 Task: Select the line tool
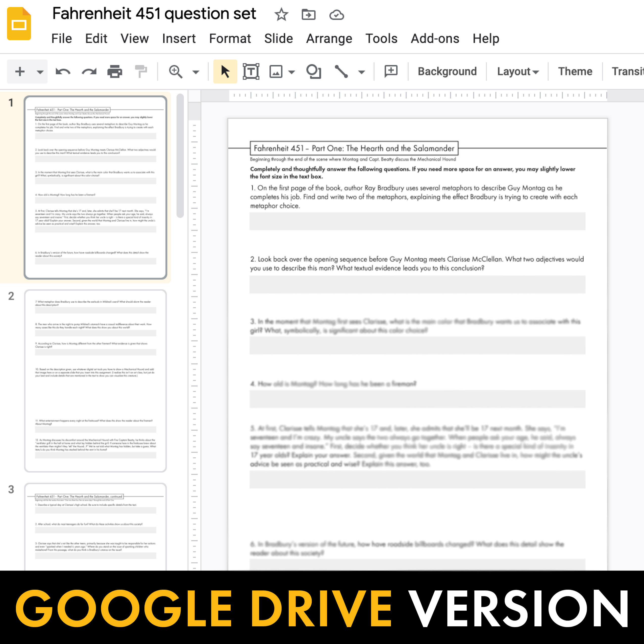point(341,71)
